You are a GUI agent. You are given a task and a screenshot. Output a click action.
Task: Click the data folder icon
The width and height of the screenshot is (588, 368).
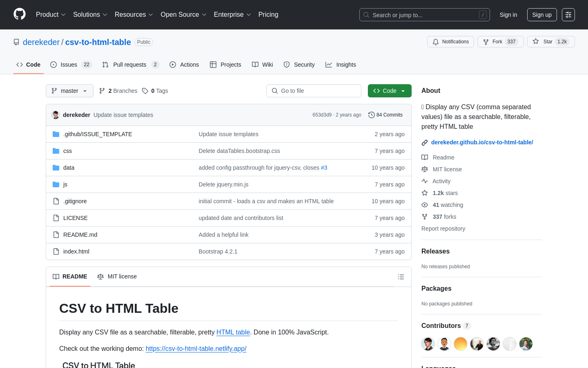click(56, 168)
